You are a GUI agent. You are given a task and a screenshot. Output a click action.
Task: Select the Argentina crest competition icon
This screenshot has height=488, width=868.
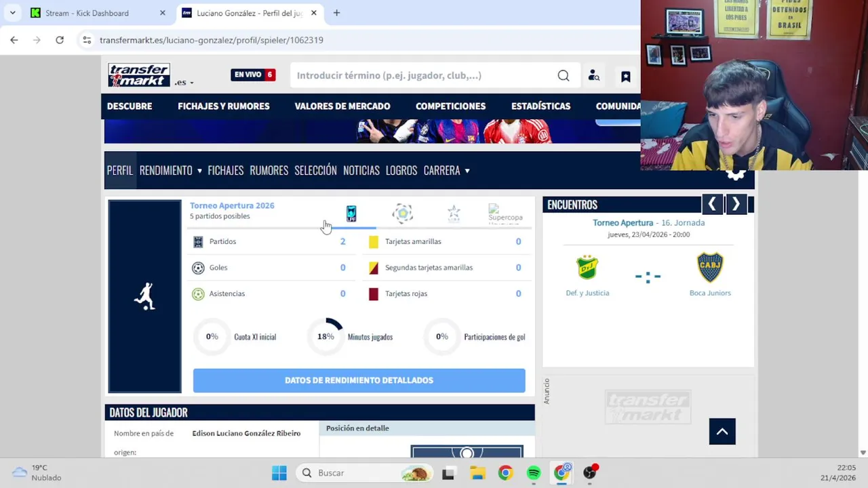[x=403, y=214]
